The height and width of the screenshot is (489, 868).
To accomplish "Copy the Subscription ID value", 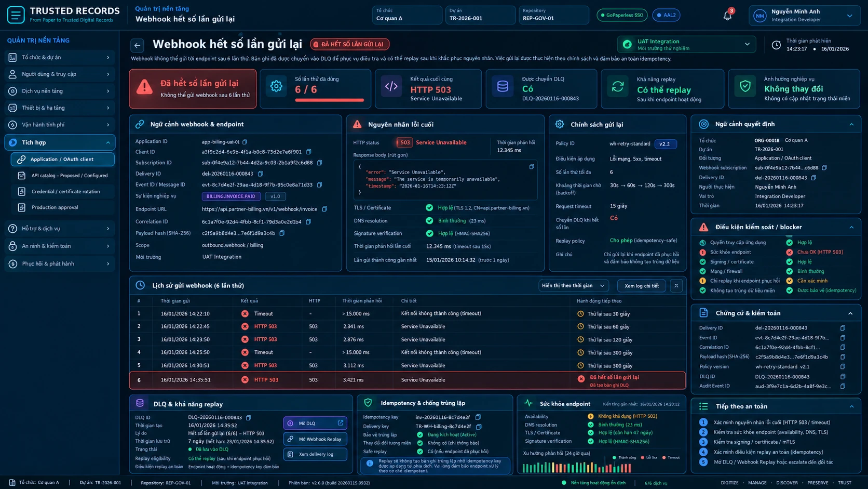I will click(x=320, y=163).
